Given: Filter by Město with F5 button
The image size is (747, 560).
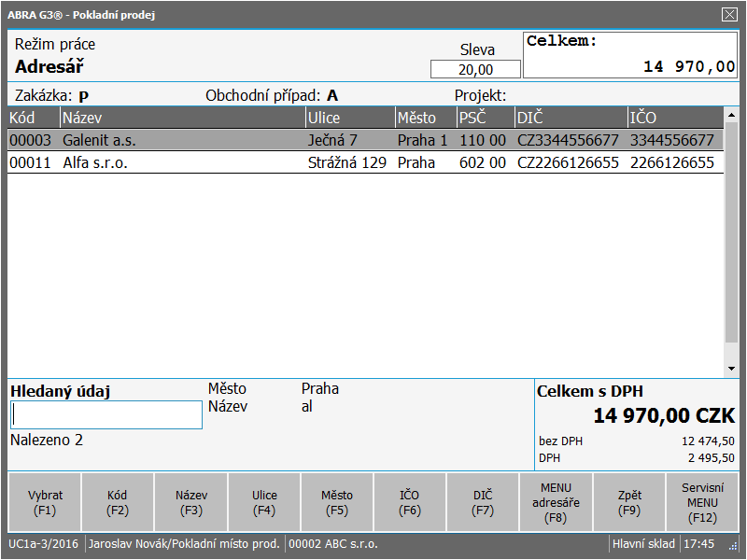Looking at the screenshot, I should click(x=337, y=502).
